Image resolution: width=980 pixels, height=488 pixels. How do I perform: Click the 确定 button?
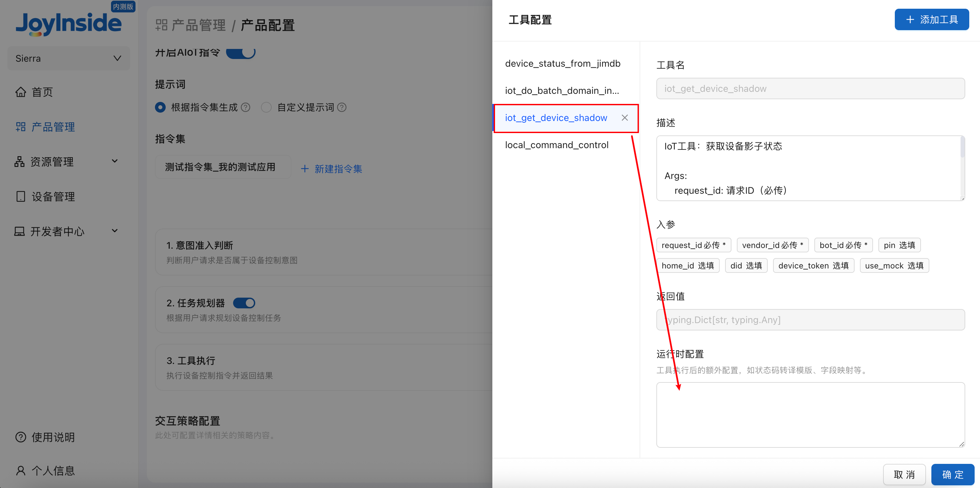[952, 474]
